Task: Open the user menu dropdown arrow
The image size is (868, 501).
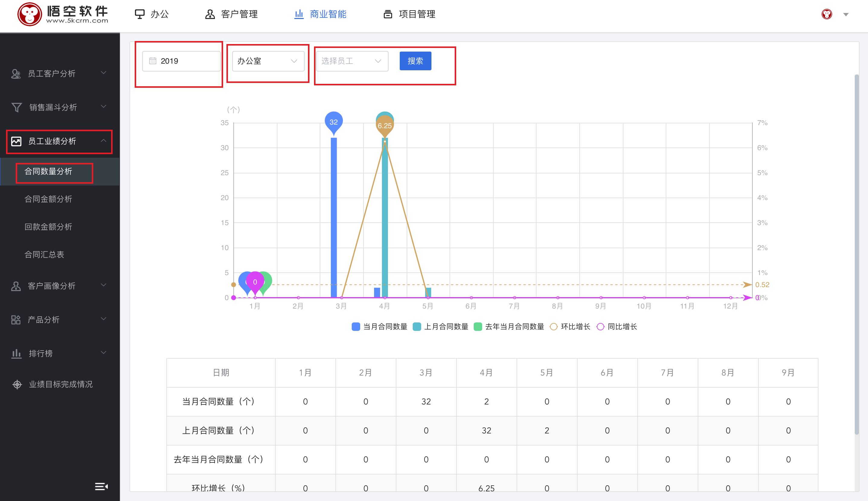Action: [x=846, y=14]
